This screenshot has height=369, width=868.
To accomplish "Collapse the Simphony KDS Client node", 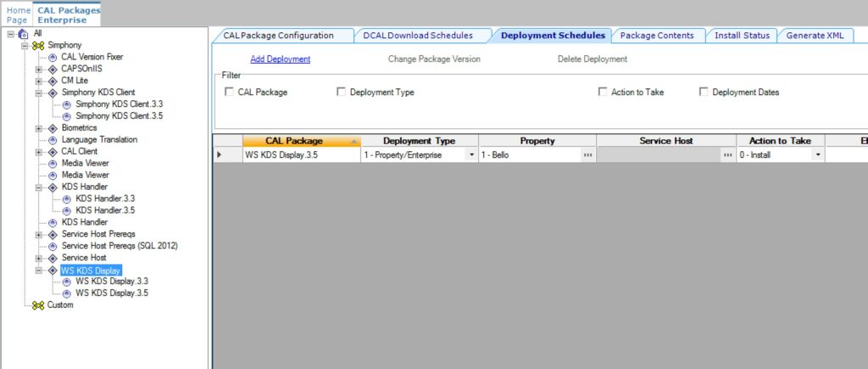I will (39, 92).
